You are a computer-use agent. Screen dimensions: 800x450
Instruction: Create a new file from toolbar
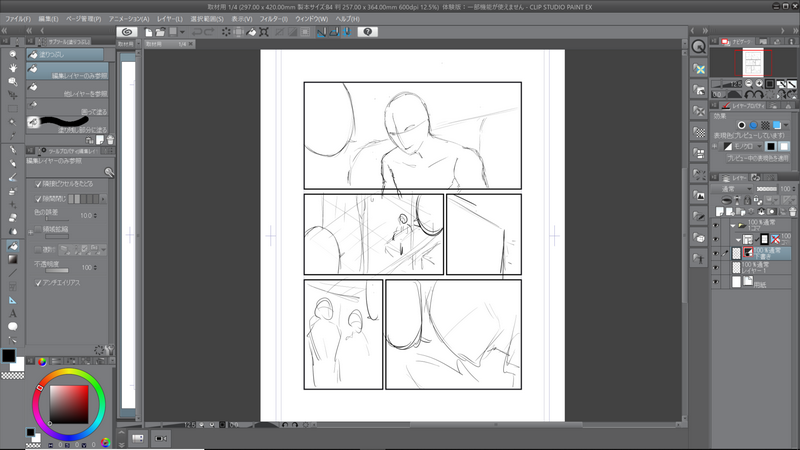148,32
